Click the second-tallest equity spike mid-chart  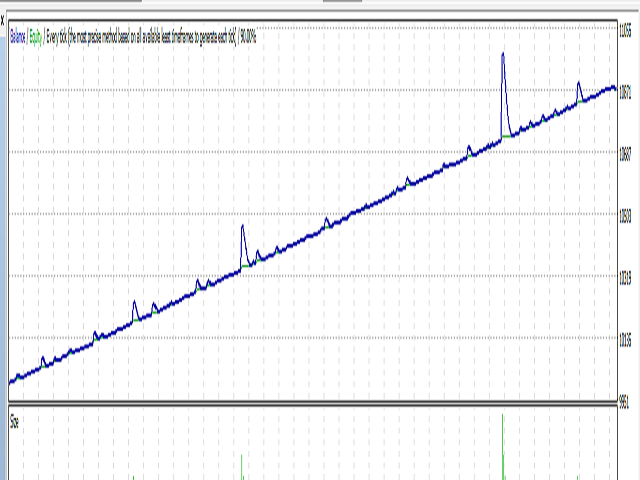[x=242, y=227]
